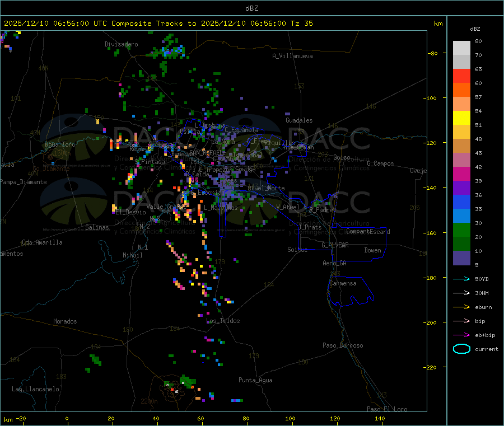The width and height of the screenshot is (504, 426).
Task: Click the 'Guadales' map label
Action: [x=299, y=120]
